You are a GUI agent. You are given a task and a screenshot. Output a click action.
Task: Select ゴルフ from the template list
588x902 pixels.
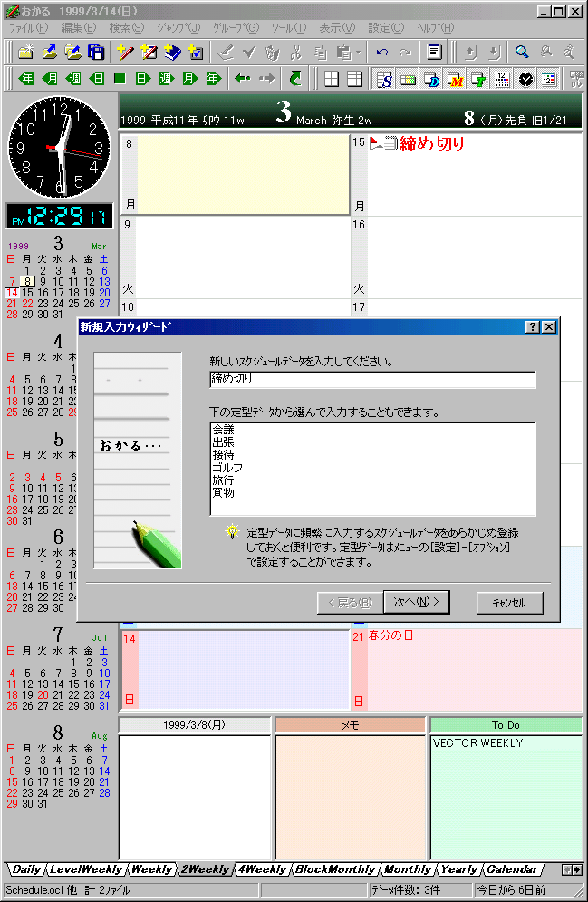227,467
